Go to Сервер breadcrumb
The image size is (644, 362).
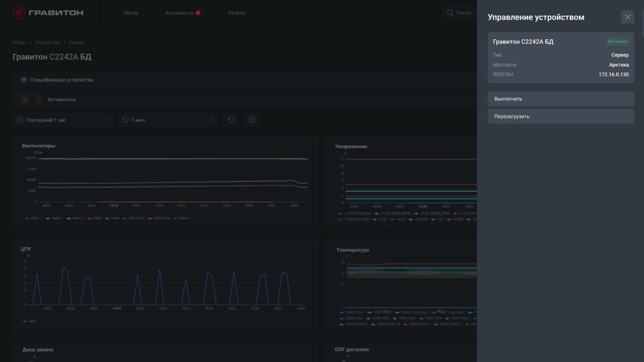pos(76,43)
